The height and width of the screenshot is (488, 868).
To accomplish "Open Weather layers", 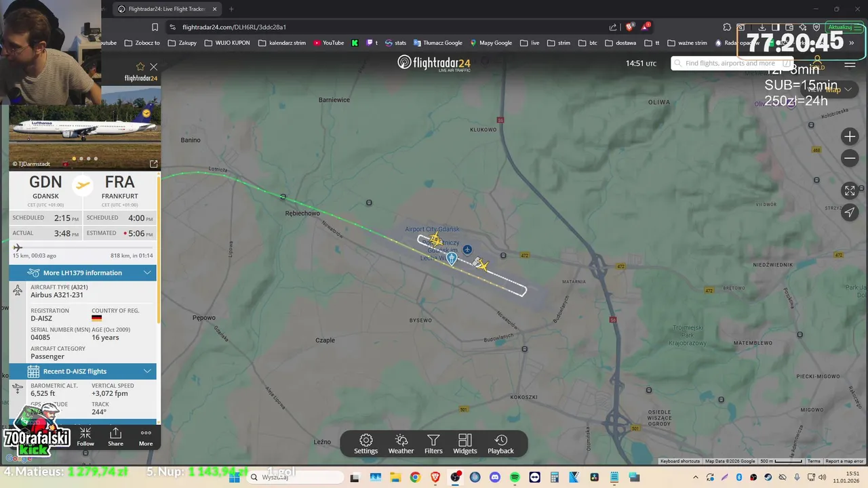I will [401, 444].
